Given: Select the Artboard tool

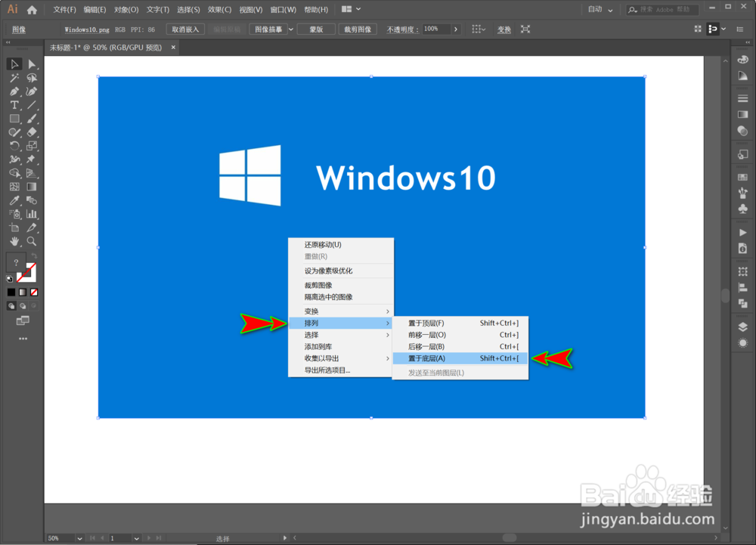Looking at the screenshot, I should (14, 228).
